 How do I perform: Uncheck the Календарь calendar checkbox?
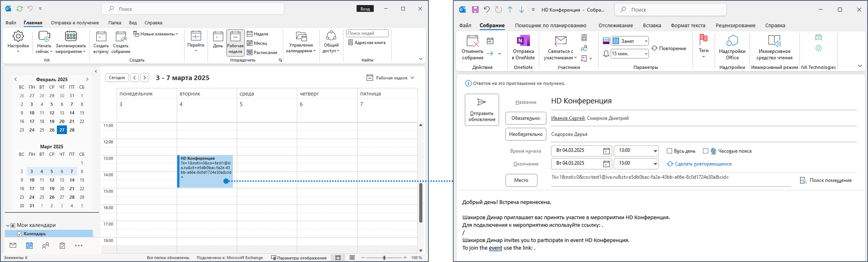tap(20, 234)
